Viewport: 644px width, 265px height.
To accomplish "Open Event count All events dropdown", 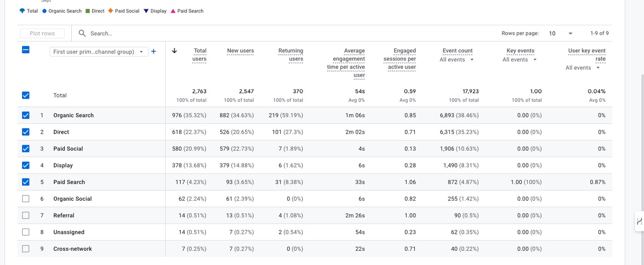I will [456, 60].
